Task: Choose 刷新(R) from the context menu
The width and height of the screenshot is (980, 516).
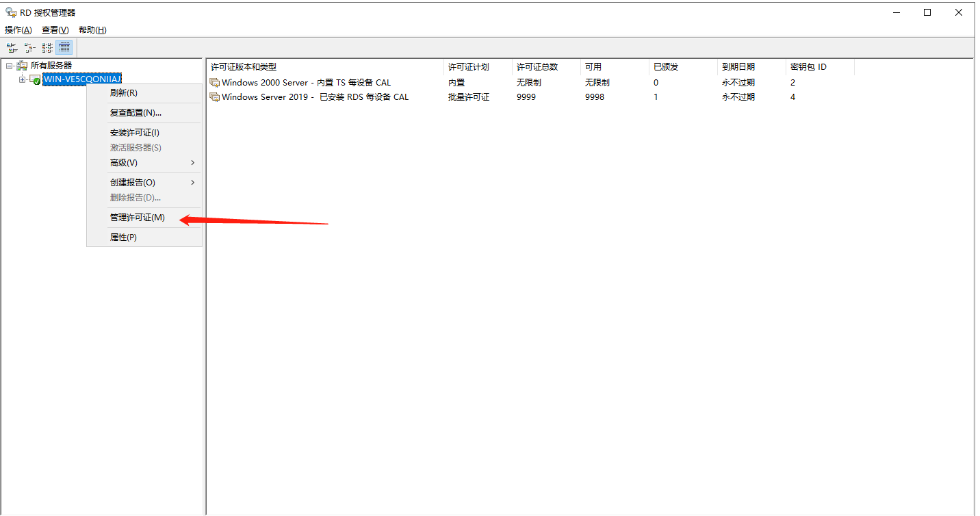Action: pos(144,93)
